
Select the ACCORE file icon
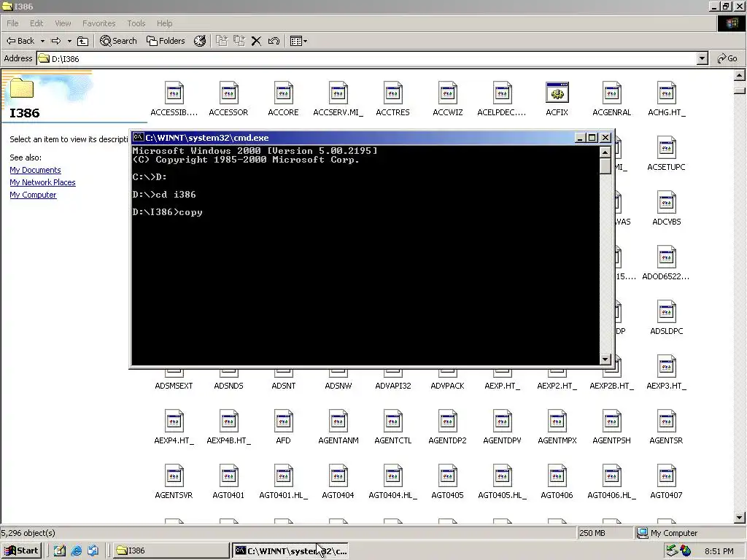pyautogui.click(x=284, y=93)
